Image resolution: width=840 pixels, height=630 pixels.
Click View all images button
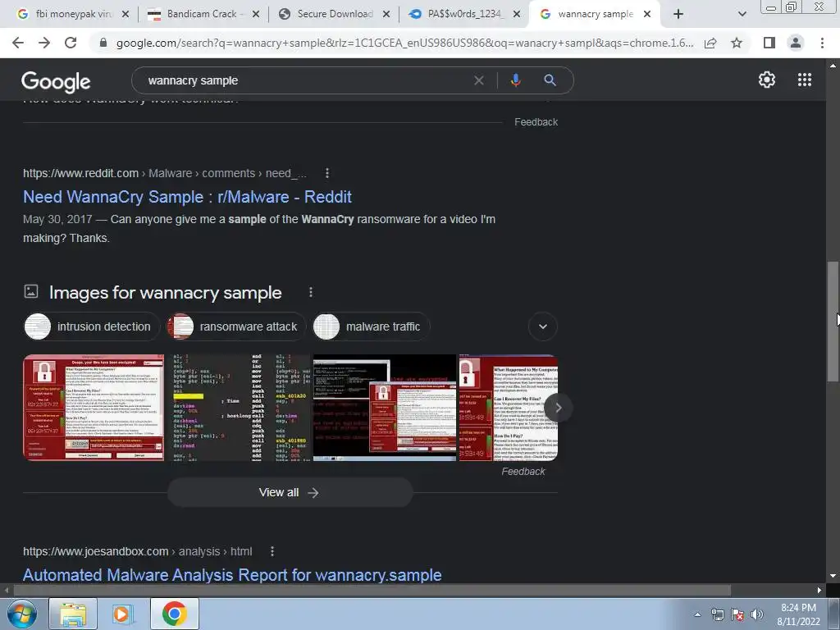coord(290,492)
